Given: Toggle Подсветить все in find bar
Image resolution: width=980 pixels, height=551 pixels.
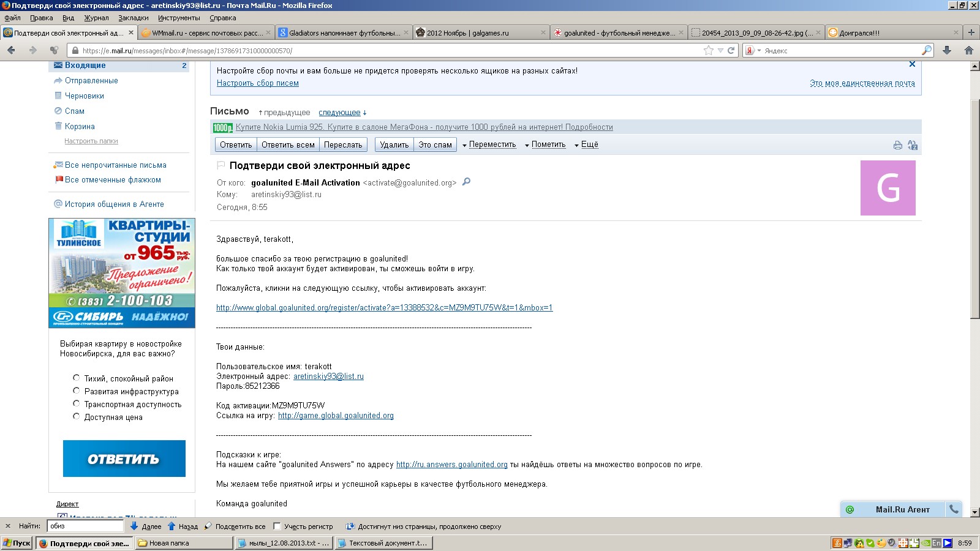Looking at the screenshot, I should tap(235, 527).
